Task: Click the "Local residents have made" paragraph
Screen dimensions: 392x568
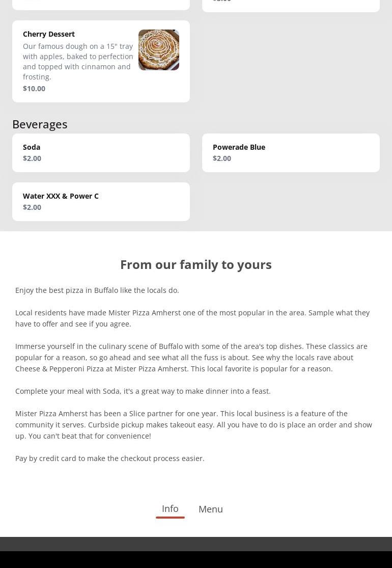Action: coord(192,318)
